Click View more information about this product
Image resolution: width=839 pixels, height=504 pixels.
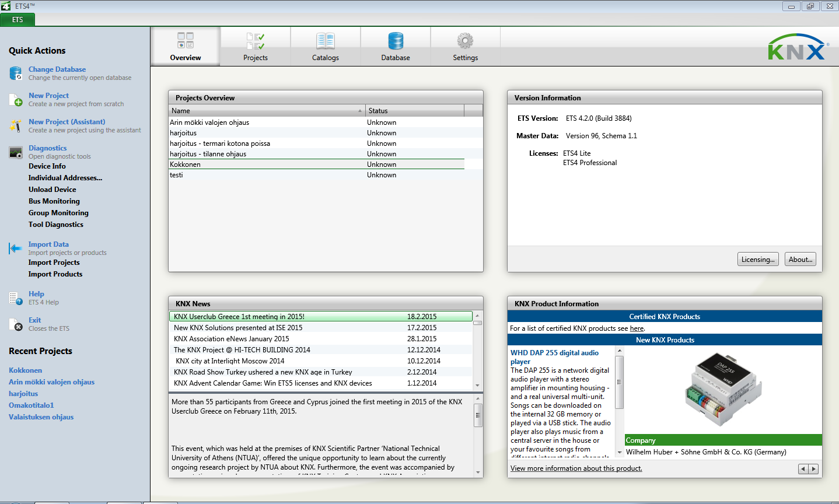click(x=576, y=468)
